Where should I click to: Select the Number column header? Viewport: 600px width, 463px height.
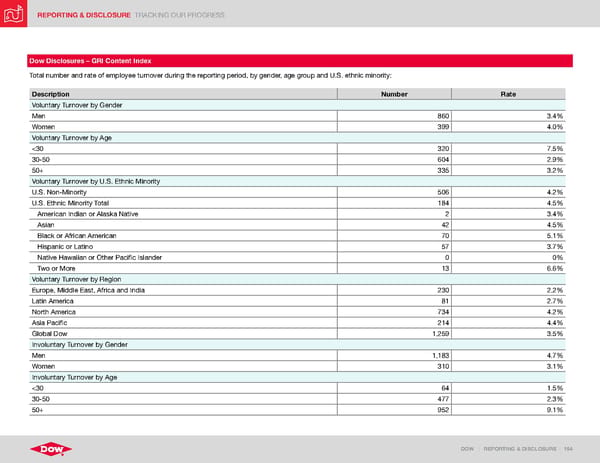click(x=394, y=94)
